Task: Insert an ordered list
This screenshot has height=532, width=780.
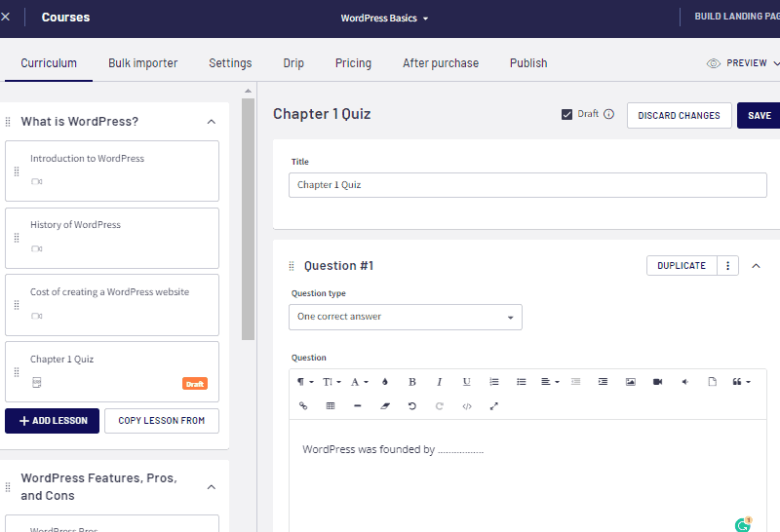Action: (x=493, y=382)
